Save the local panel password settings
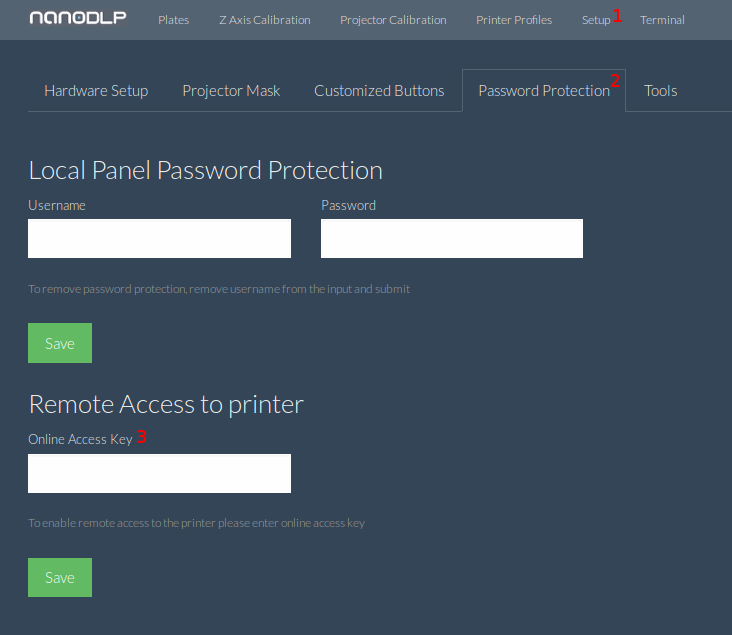This screenshot has height=635, width=732. 60,343
